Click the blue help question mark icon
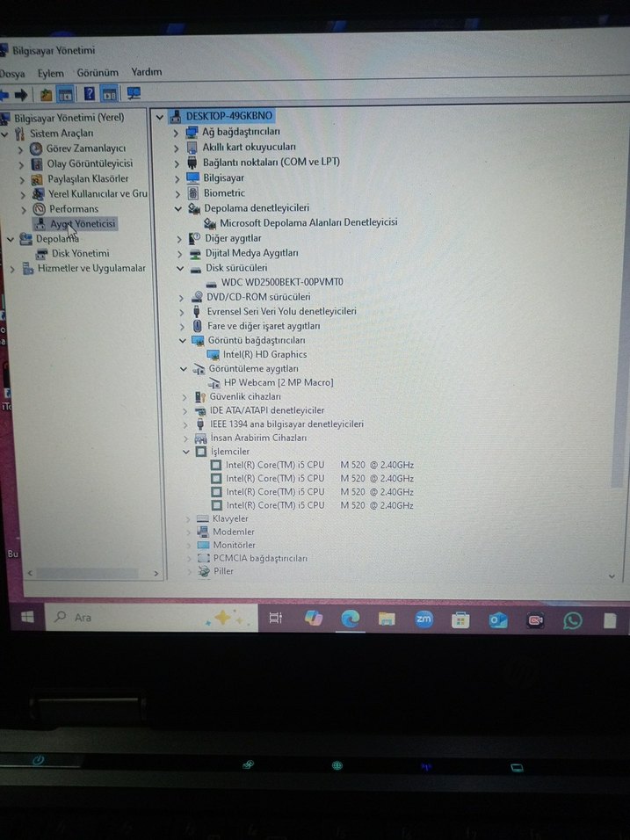 coord(90,94)
